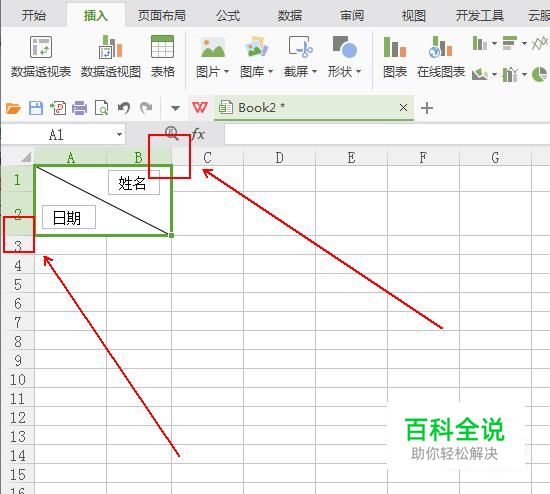Expand the 截屏 dropdown arrow

point(314,72)
